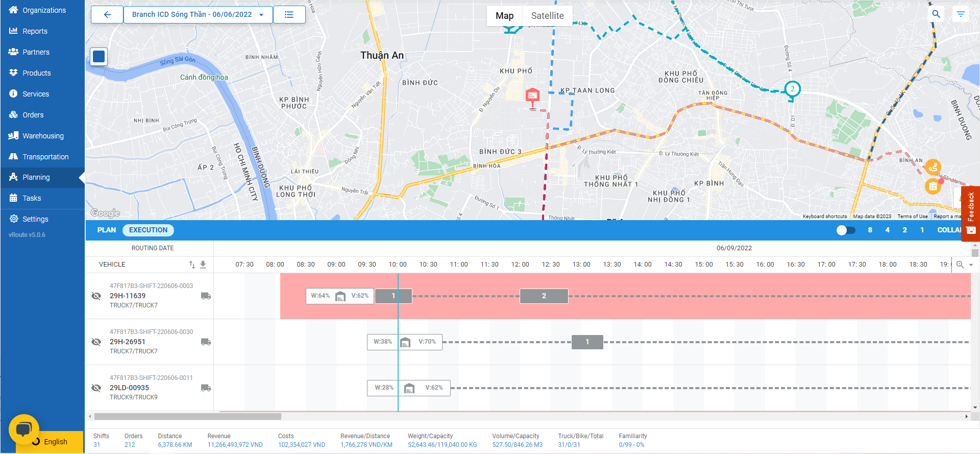Click the horizontal timeline scrollbar
The image size is (980, 454).
pyautogui.click(x=188, y=417)
